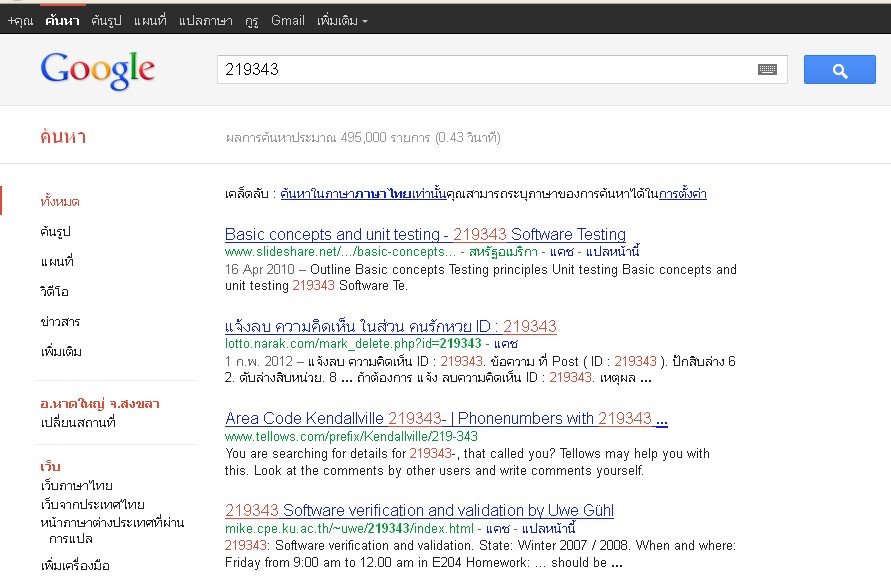The width and height of the screenshot is (891, 584).
Task: Open the การตั้งค่า settings link
Action: point(682,194)
